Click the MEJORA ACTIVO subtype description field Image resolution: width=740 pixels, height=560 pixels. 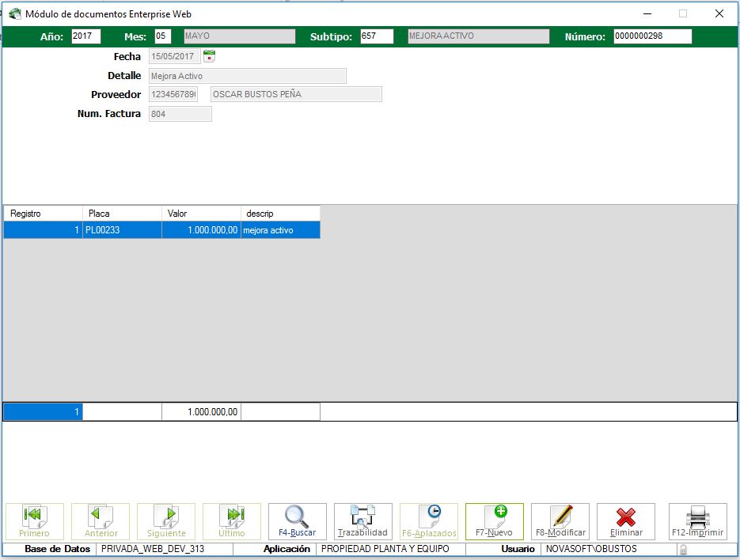coord(479,36)
